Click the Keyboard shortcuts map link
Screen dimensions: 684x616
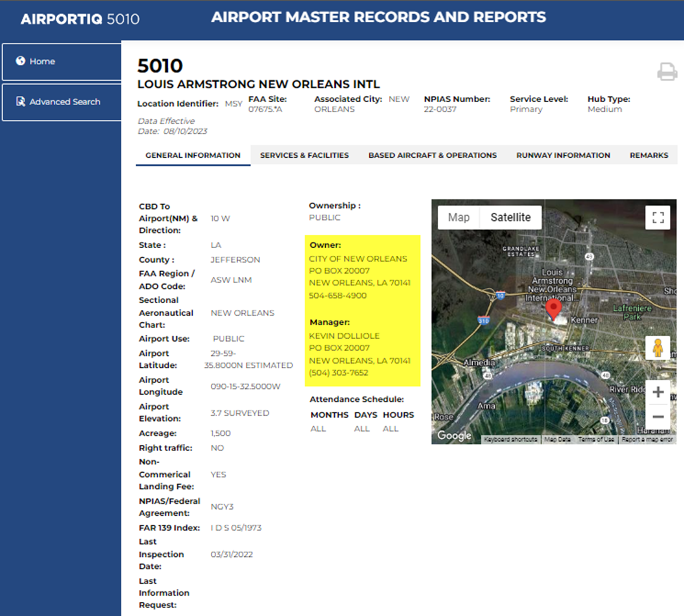point(511,439)
